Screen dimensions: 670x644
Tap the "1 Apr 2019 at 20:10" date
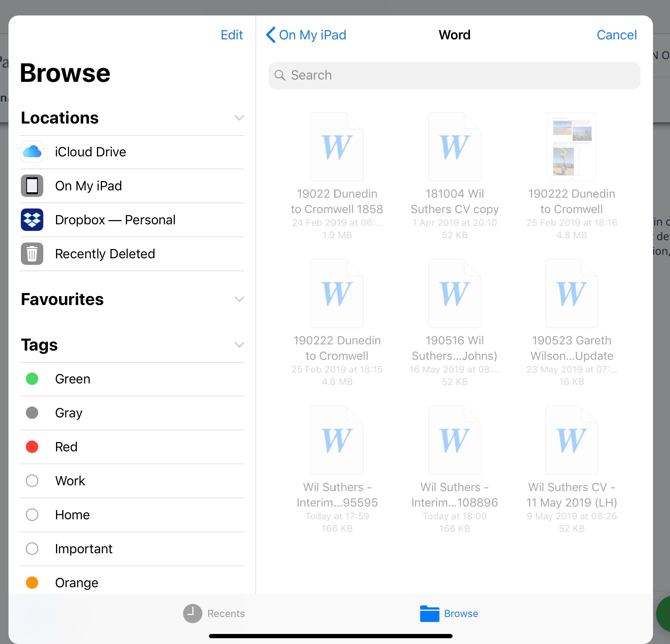pos(455,223)
